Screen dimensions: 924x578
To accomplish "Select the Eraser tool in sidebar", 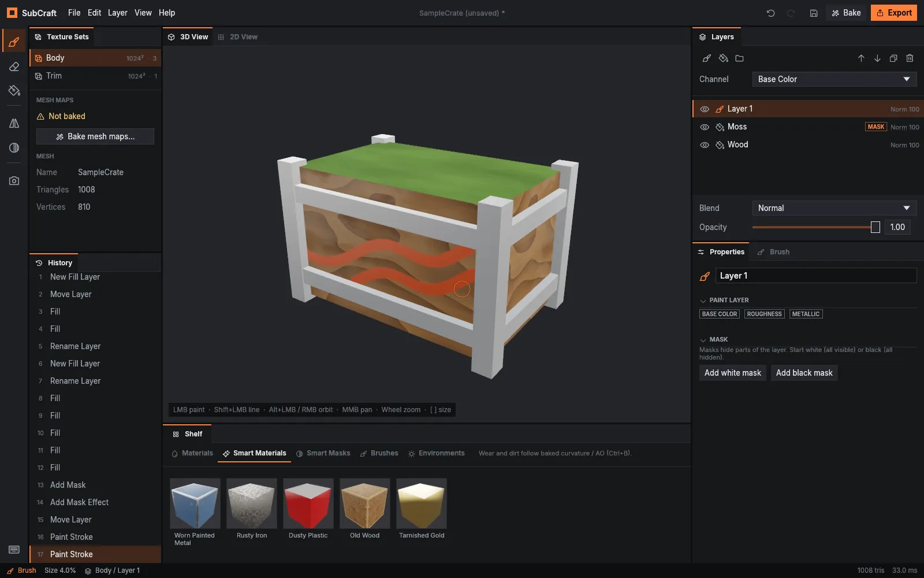I will pos(14,66).
